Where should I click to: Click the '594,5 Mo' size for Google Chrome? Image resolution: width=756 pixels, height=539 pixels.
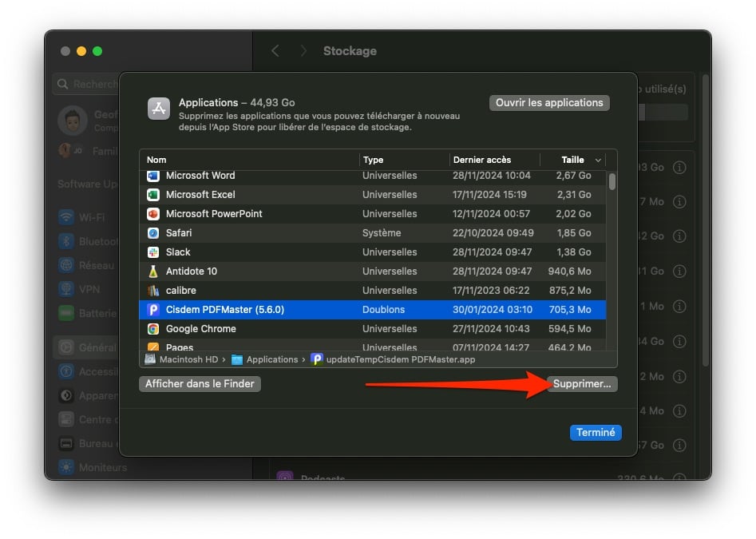point(570,329)
